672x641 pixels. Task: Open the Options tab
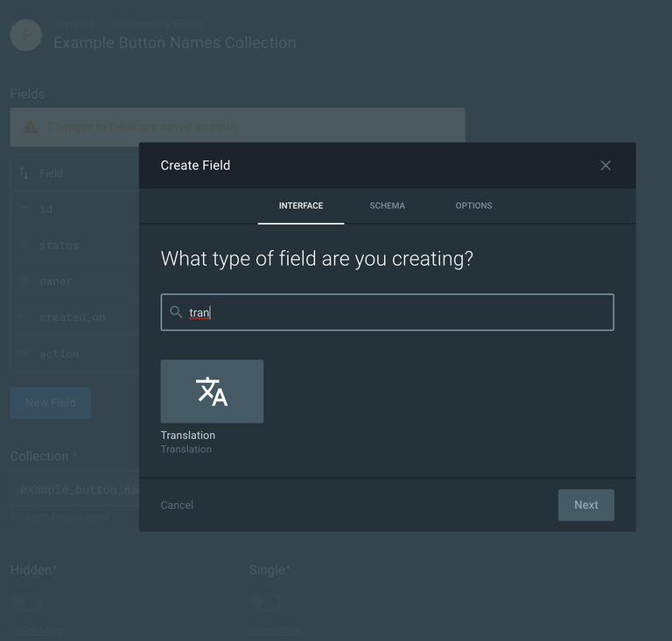[x=473, y=206]
